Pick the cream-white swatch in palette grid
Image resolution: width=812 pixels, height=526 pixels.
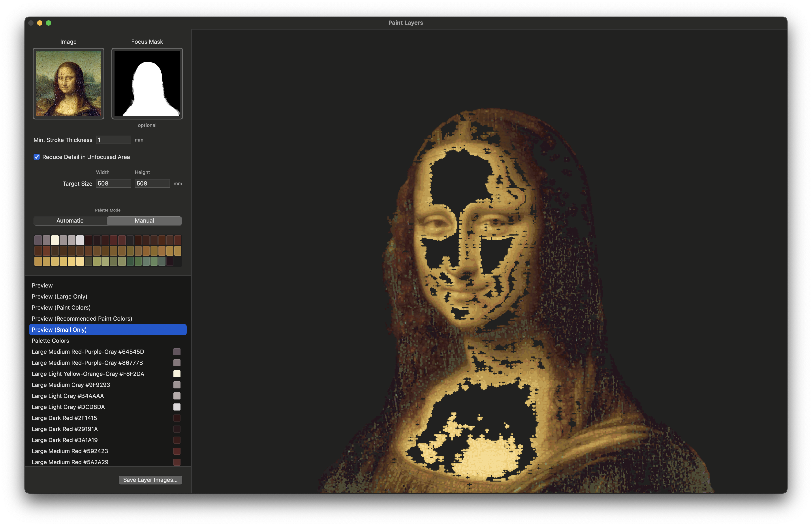(55, 240)
